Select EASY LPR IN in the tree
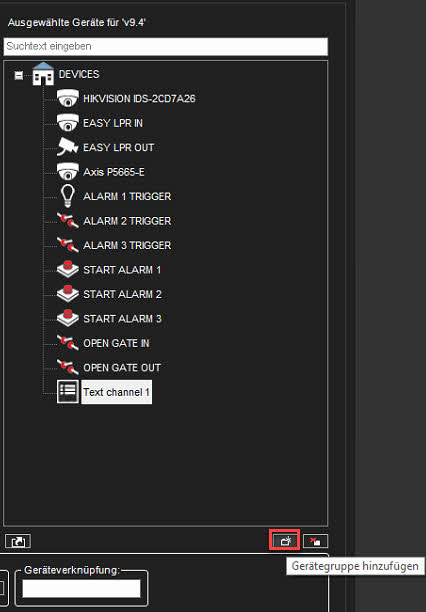426x612 pixels. [113, 123]
